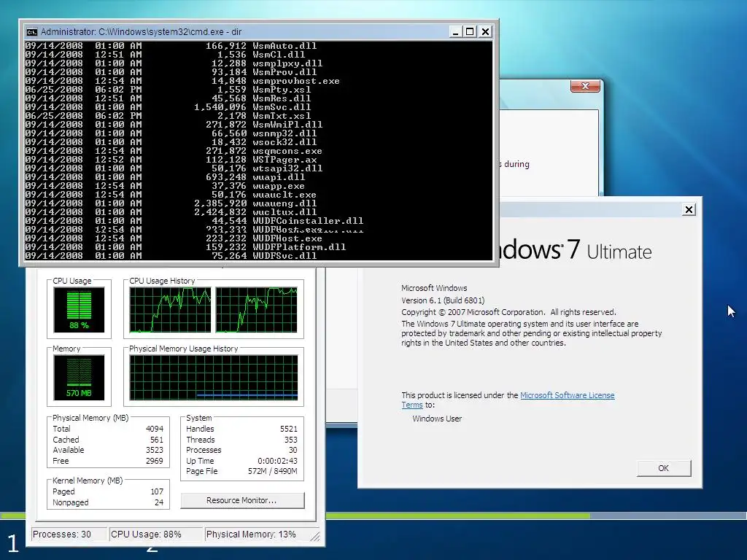Click the Cached value 561
Image resolution: width=747 pixels, height=560 pixels.
point(157,440)
